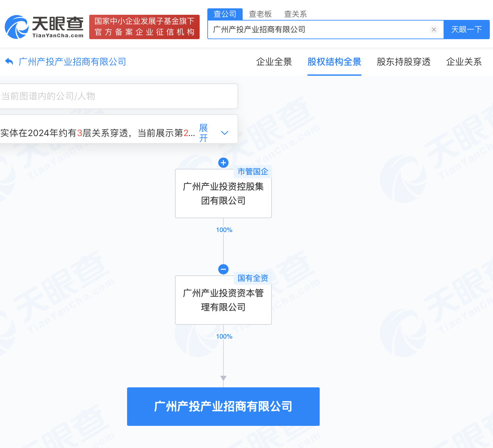This screenshot has height=448, width=493.
Task: Click the 当前图谱内的公司/人物 filter field
Action: tap(118, 96)
